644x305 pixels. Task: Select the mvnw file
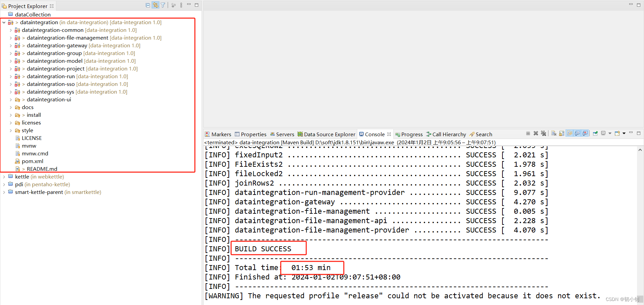[x=29, y=146]
